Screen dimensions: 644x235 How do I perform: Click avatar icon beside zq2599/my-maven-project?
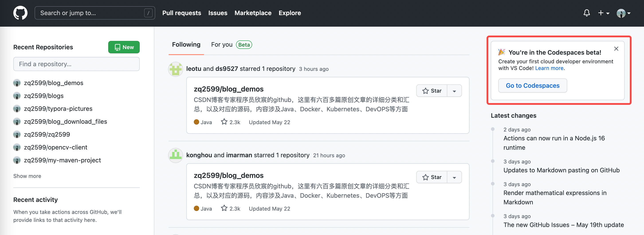coord(17,160)
